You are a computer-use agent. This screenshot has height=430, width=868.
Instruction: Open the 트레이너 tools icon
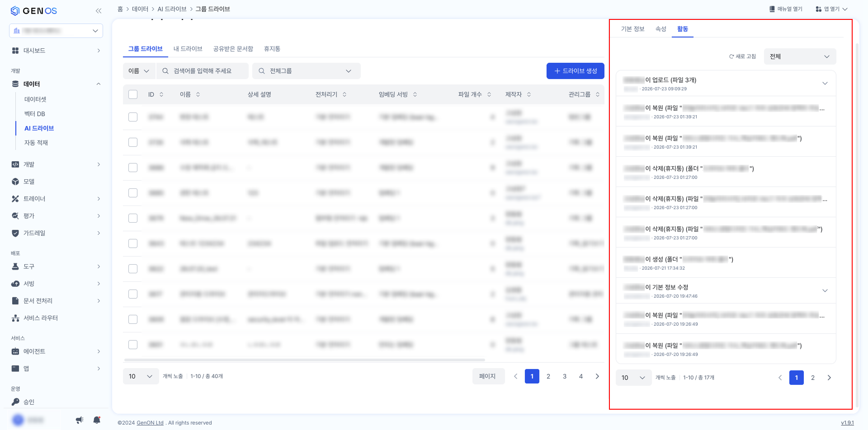click(x=15, y=199)
